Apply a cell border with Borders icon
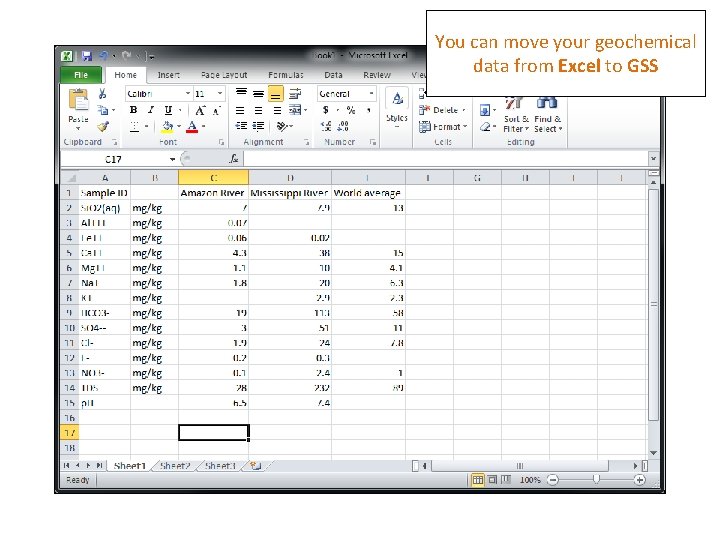Viewport: 720px width, 540px height. [x=134, y=126]
